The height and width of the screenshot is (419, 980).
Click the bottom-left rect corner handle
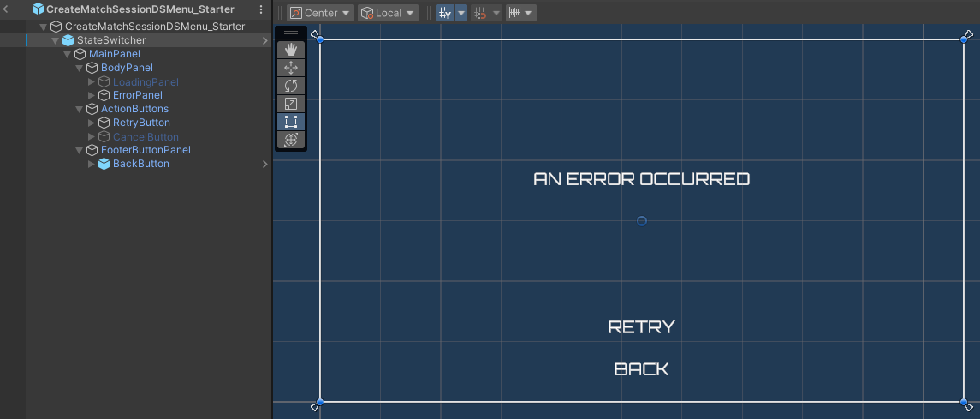pos(320,402)
